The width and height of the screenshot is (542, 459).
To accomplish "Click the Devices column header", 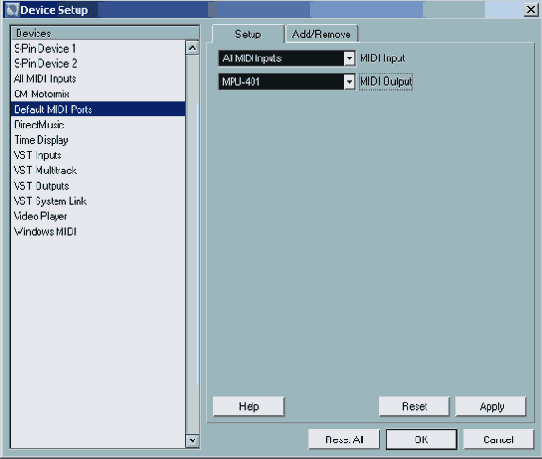I will point(105,33).
